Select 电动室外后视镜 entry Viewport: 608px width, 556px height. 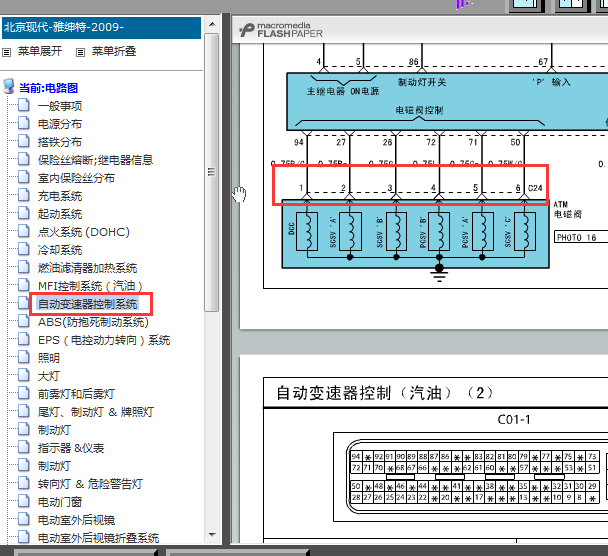(76, 520)
